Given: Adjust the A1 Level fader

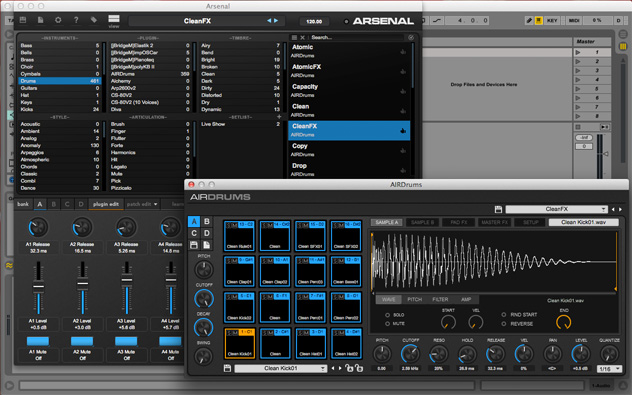Looking at the screenshot, I should (39, 287).
